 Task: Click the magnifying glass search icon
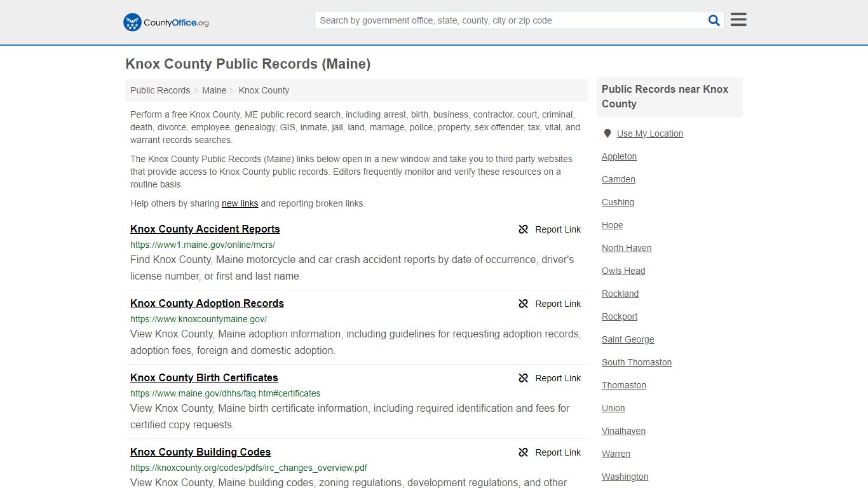coord(714,20)
